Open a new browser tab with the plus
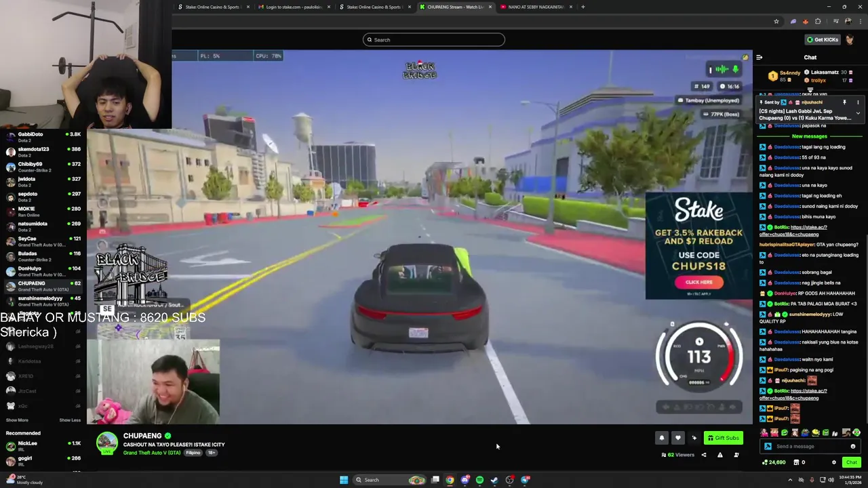 coord(583,7)
